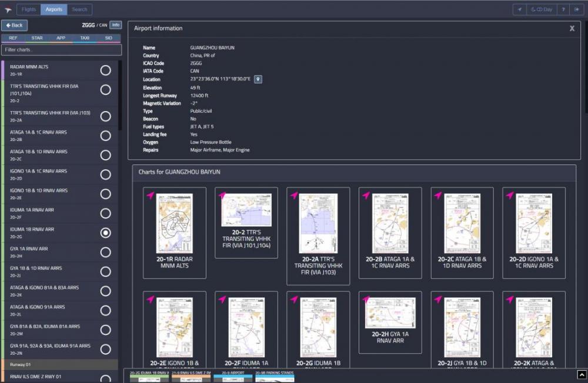Click the Filter charts input field
The image size is (588, 383).
tap(62, 50)
